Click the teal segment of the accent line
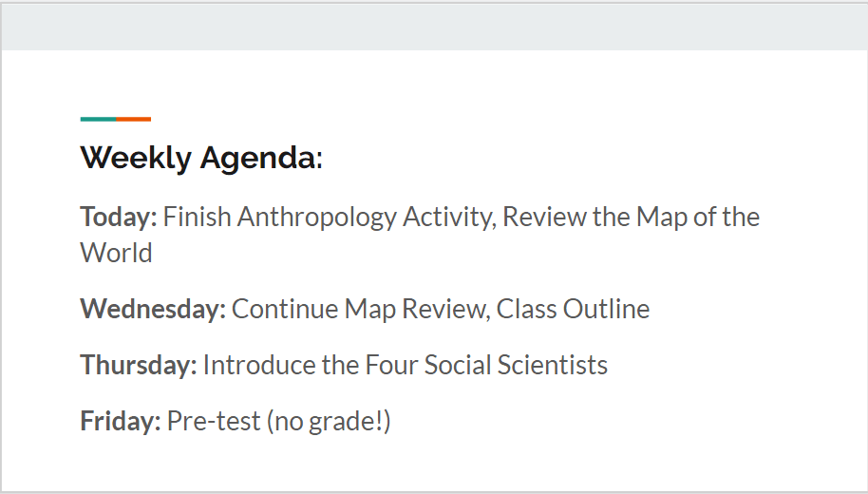Image resolution: width=868 pixels, height=494 pixels. coord(98,119)
